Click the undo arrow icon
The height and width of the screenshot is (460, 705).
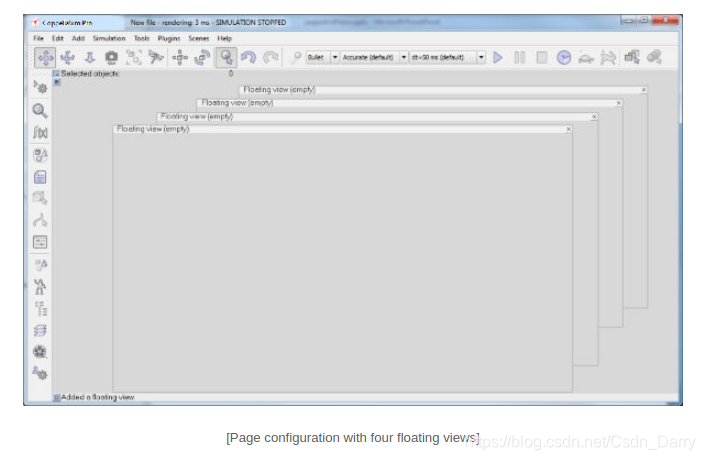pyautogui.click(x=248, y=58)
